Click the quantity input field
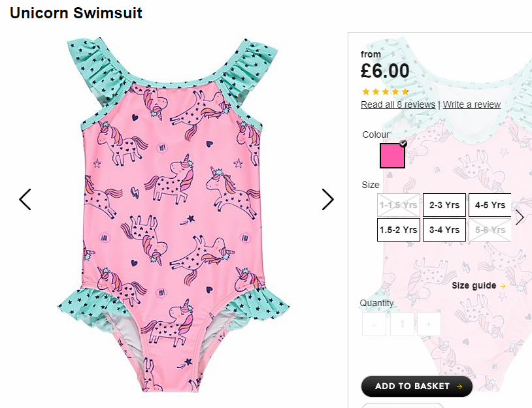This screenshot has width=532, height=408. (402, 324)
